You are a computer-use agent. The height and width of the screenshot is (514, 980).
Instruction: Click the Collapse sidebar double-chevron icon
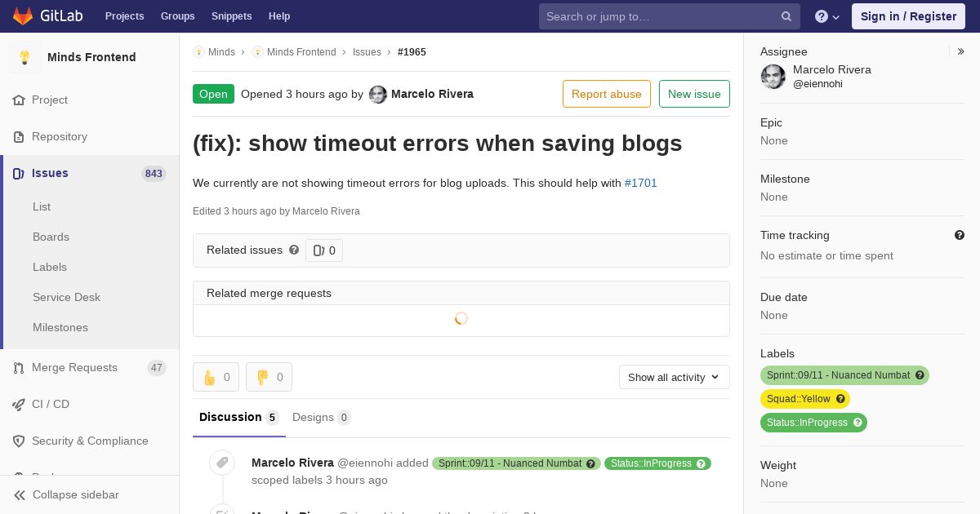click(20, 495)
